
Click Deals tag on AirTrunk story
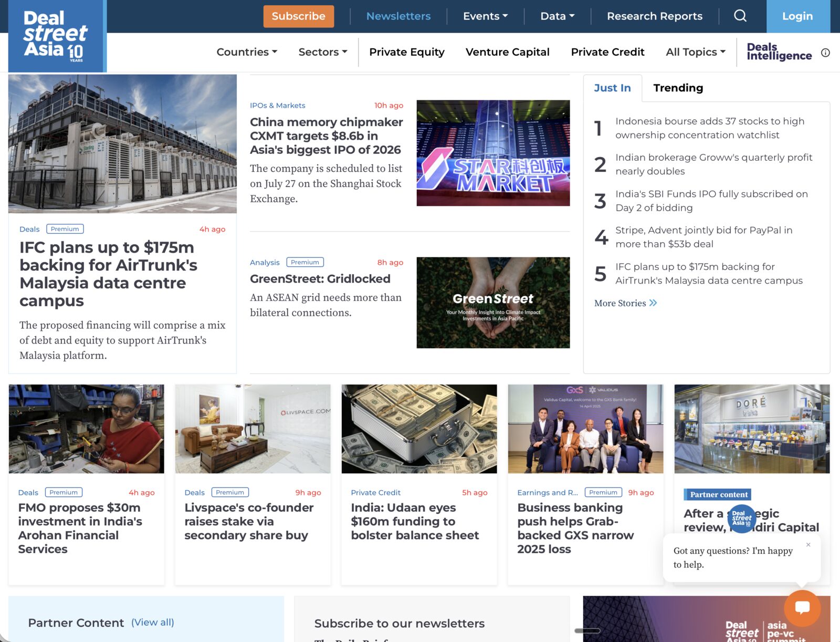pyautogui.click(x=29, y=229)
